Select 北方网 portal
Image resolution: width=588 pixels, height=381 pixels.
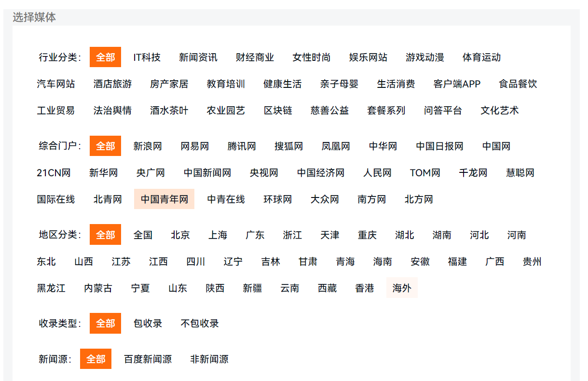tap(419, 199)
